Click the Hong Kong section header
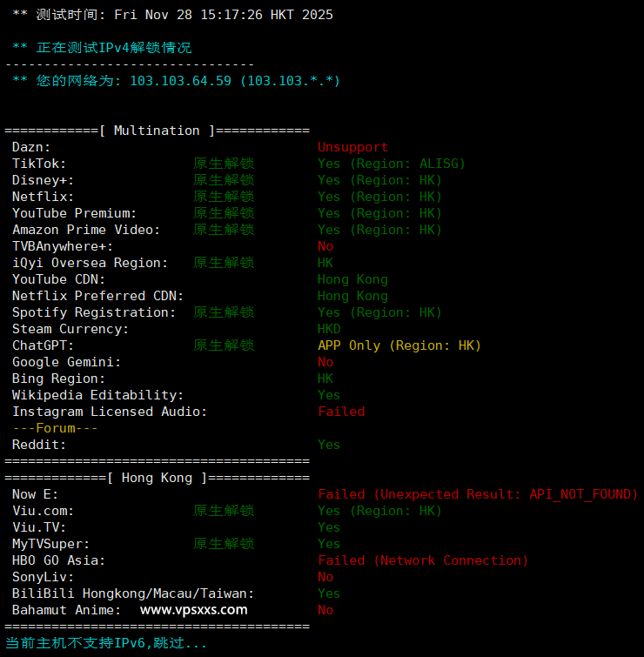Screen dimensions: 644x657 click(157, 478)
